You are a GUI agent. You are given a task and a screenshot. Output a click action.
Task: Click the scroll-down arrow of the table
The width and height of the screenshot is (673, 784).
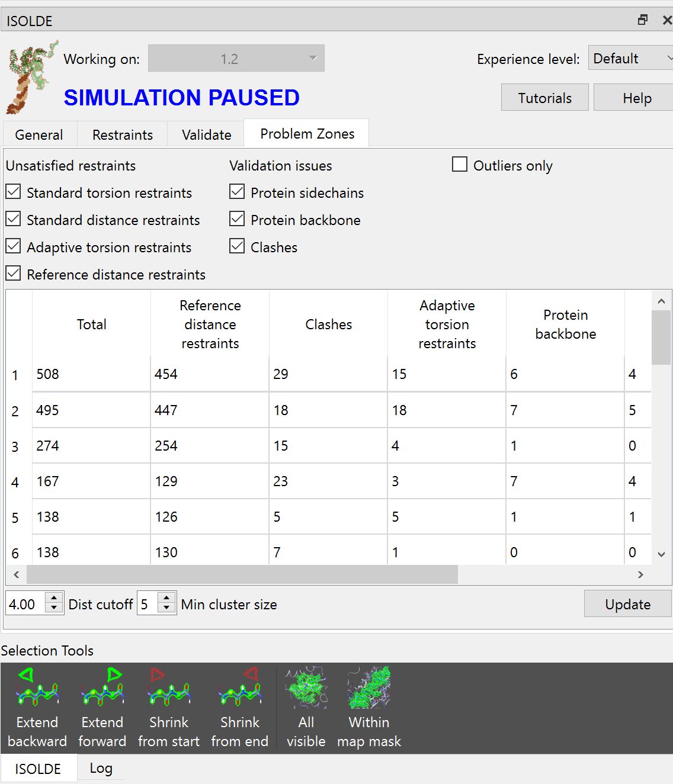661,555
